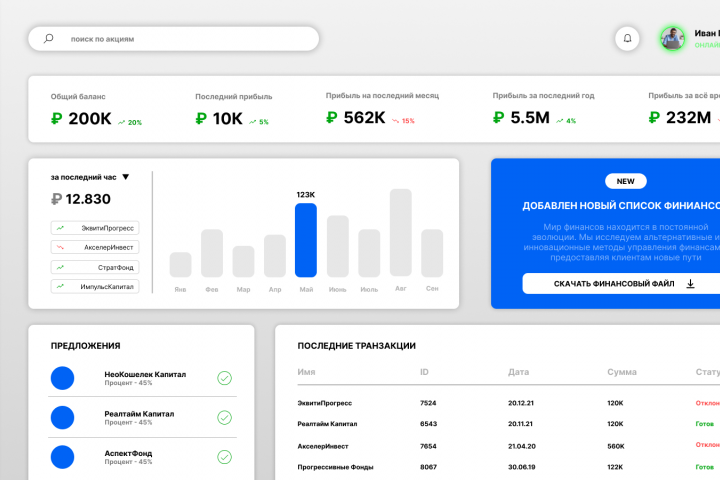720x480 pixels.
Task: Select the Апр bar in chart
Action: tap(275, 256)
